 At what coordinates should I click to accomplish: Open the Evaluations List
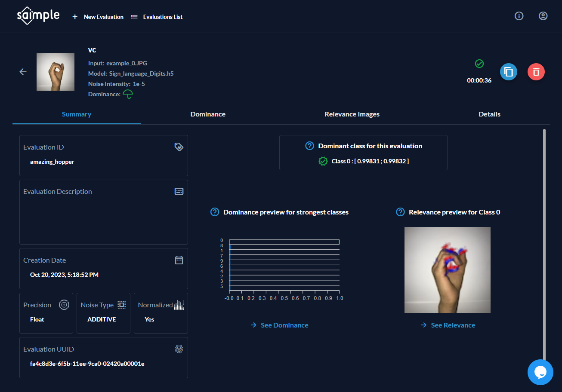click(x=157, y=17)
